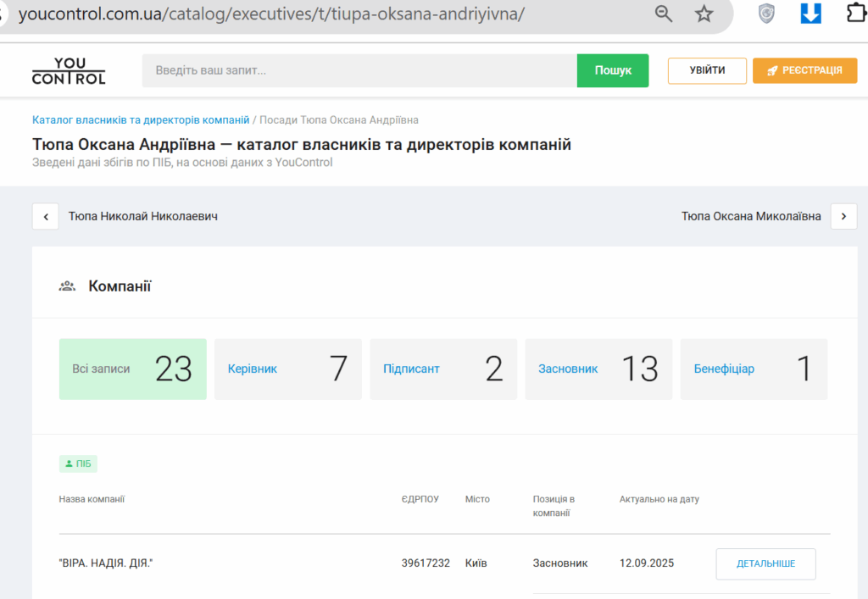Click the Компанії section heading
This screenshot has height=599, width=868.
[x=120, y=286]
